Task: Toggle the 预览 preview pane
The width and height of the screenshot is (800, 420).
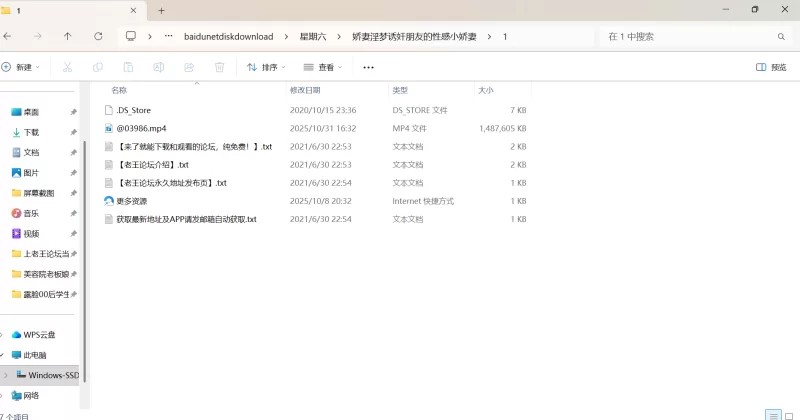Action: (771, 67)
